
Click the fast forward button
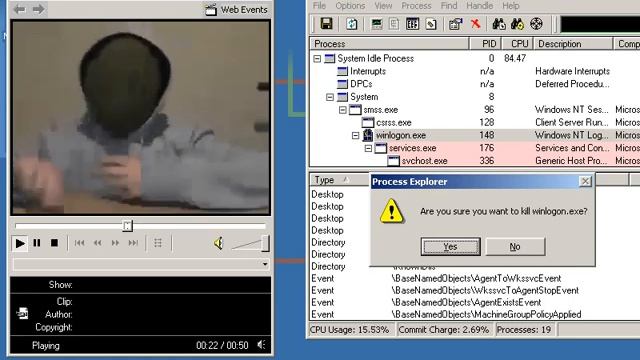coord(116,243)
